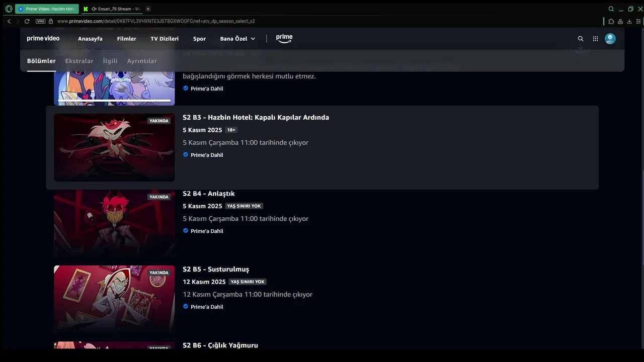Image resolution: width=644 pixels, height=362 pixels.
Task: Open a new browser tab
Action: tap(148, 9)
